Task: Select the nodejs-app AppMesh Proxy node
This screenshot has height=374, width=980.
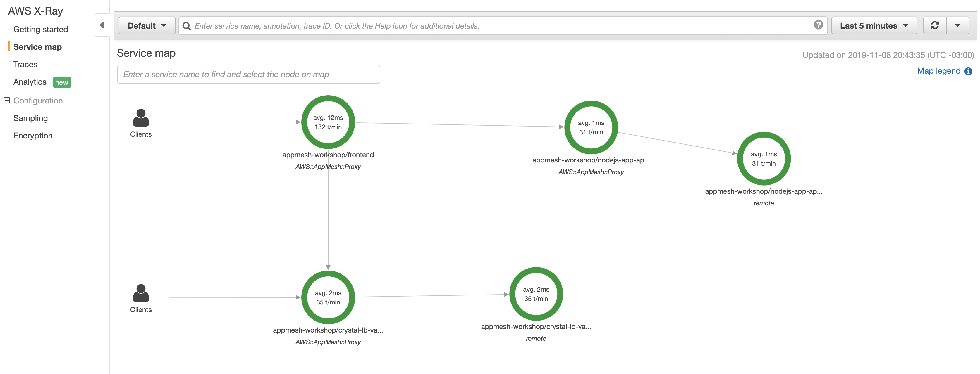Action: click(591, 127)
